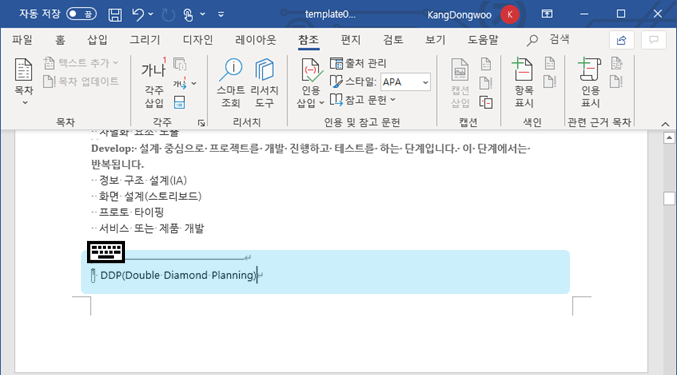The width and height of the screenshot is (677, 375).
Task: Switch to the 홈 tab
Action: pos(60,40)
